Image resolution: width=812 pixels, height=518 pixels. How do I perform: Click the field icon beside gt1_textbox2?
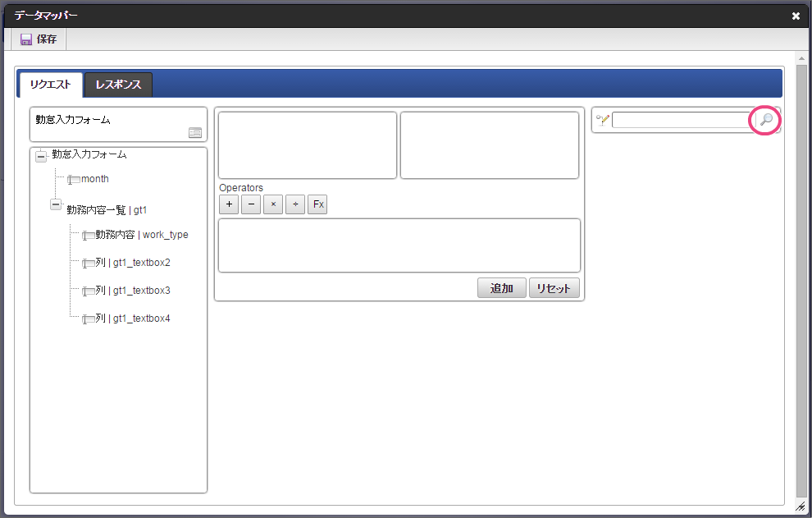click(88, 264)
